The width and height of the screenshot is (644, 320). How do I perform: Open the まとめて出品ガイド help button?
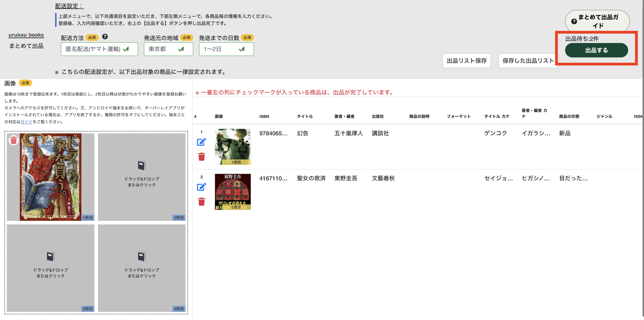coord(597,21)
